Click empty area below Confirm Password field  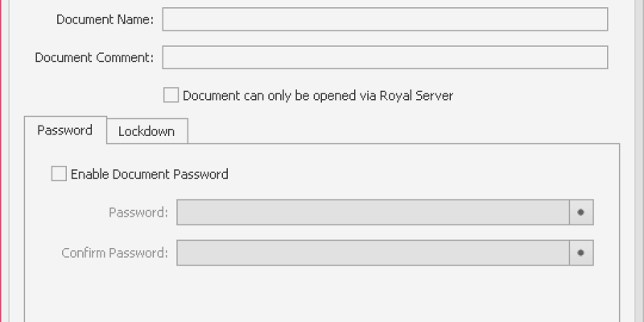point(322,294)
